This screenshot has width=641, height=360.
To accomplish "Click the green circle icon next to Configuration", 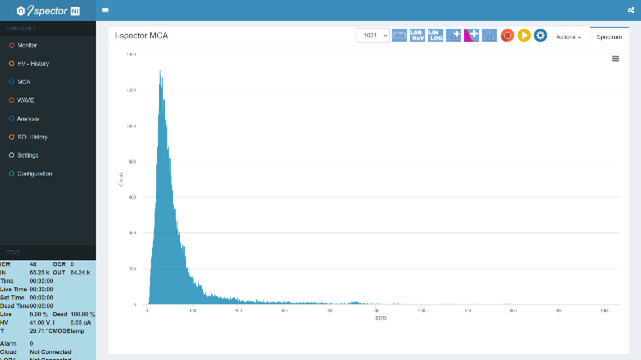I will pyautogui.click(x=11, y=174).
